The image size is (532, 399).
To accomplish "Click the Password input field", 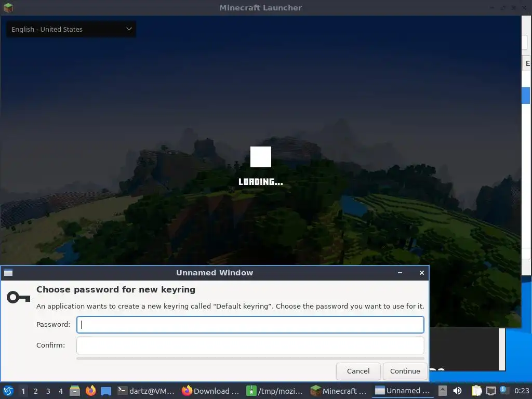I will (x=250, y=325).
